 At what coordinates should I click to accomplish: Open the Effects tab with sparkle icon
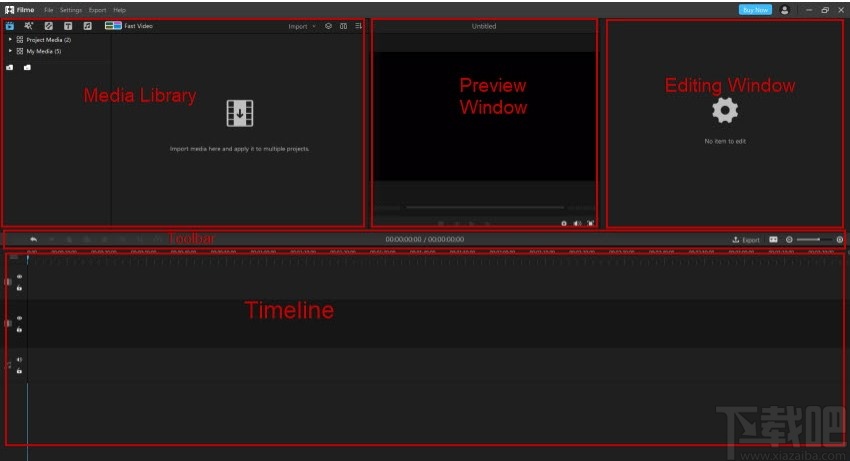pos(29,25)
